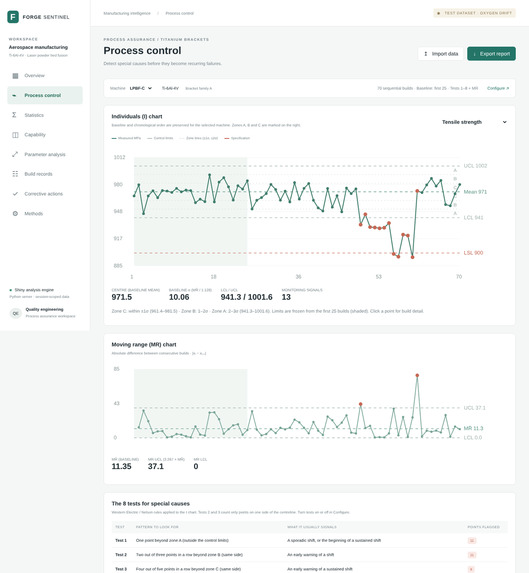Click the Test dataset oxygen drift badge
Viewport: 529px width, 573px height.
click(475, 13)
